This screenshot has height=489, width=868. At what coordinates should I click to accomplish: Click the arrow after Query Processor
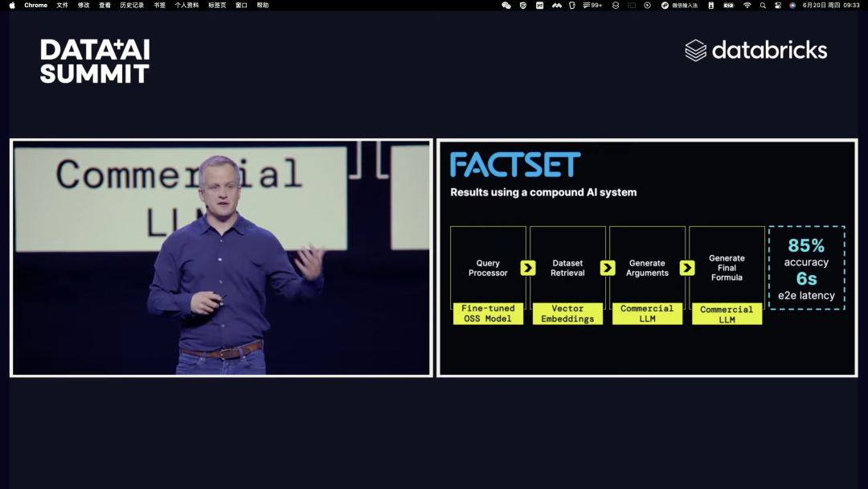[x=528, y=268]
